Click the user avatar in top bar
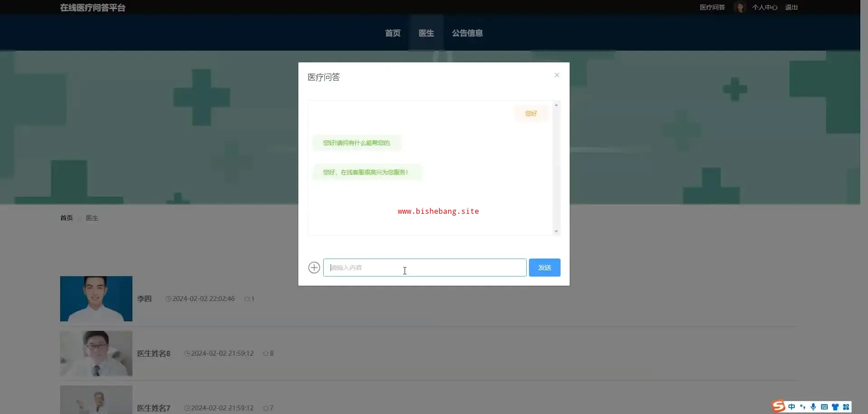The image size is (868, 414). [x=740, y=7]
